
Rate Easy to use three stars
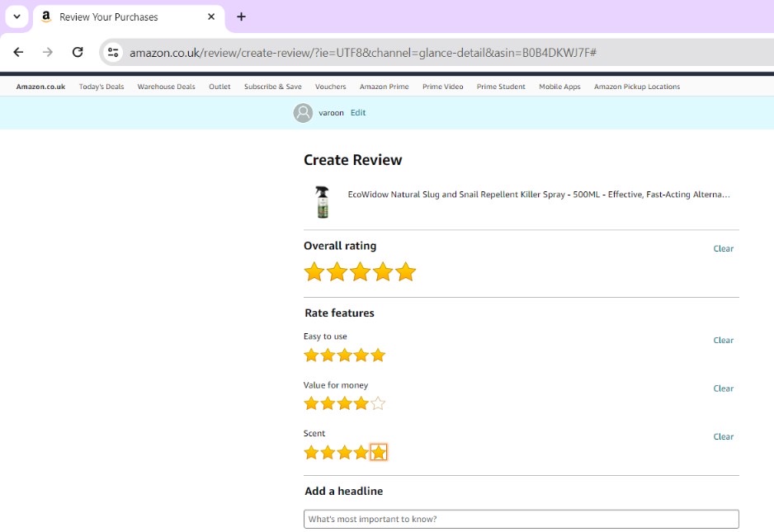[345, 355]
